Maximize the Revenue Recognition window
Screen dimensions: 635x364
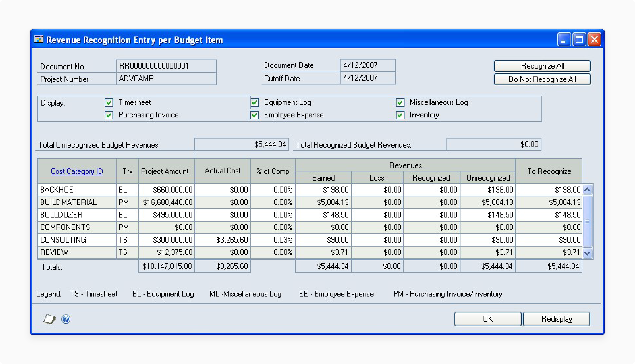point(579,39)
